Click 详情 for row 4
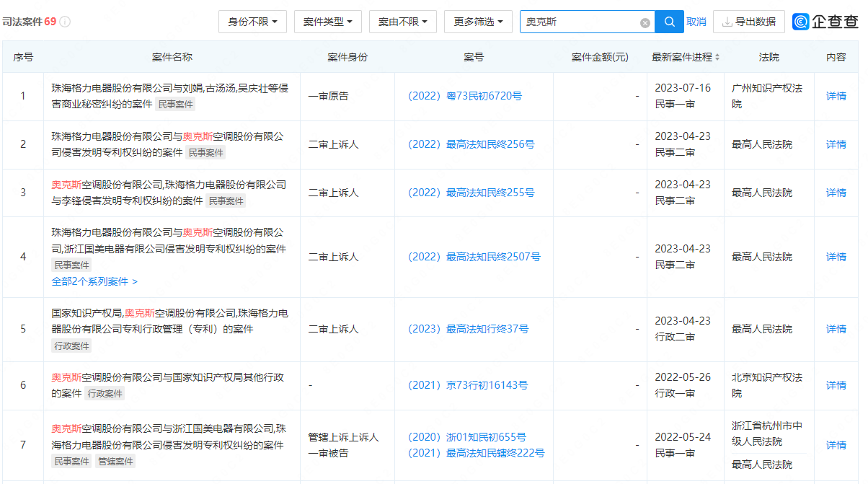868x484 pixels. click(x=836, y=257)
